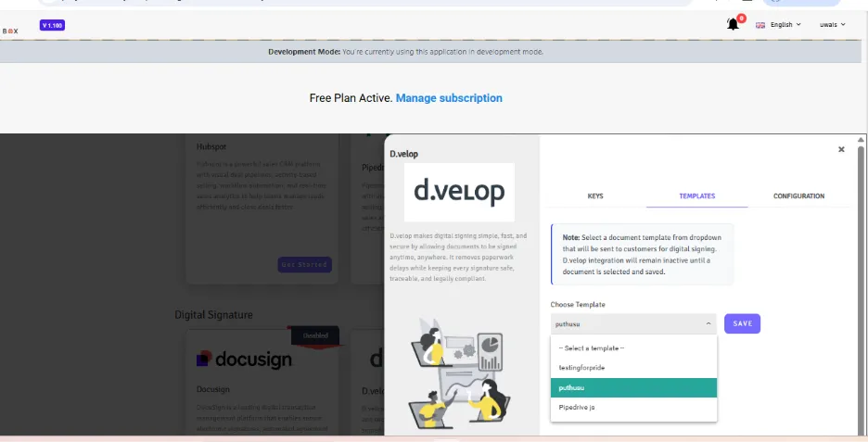Collapse the Choose Template dropdown field
This screenshot has width=868, height=442.
[x=633, y=323]
